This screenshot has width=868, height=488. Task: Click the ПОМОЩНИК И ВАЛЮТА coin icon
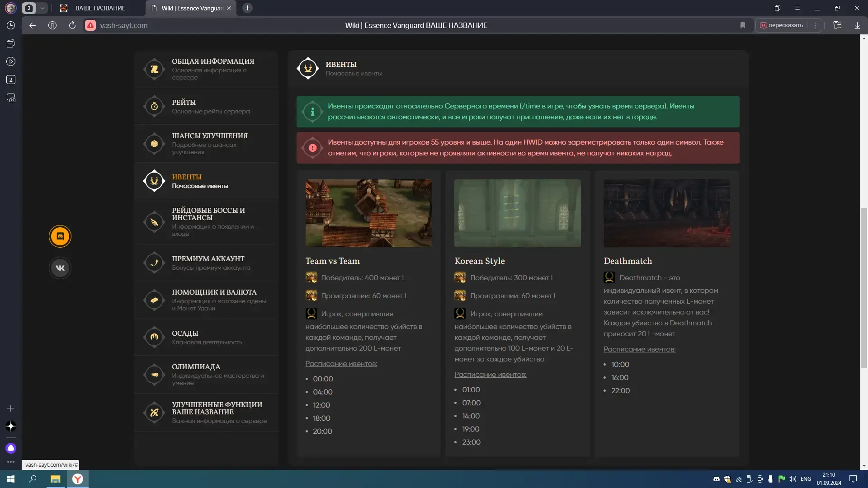click(x=154, y=300)
